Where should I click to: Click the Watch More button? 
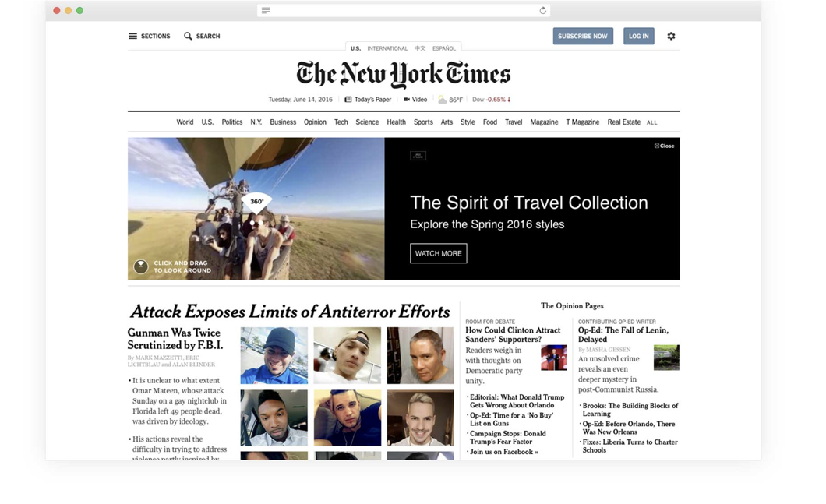pos(438,253)
